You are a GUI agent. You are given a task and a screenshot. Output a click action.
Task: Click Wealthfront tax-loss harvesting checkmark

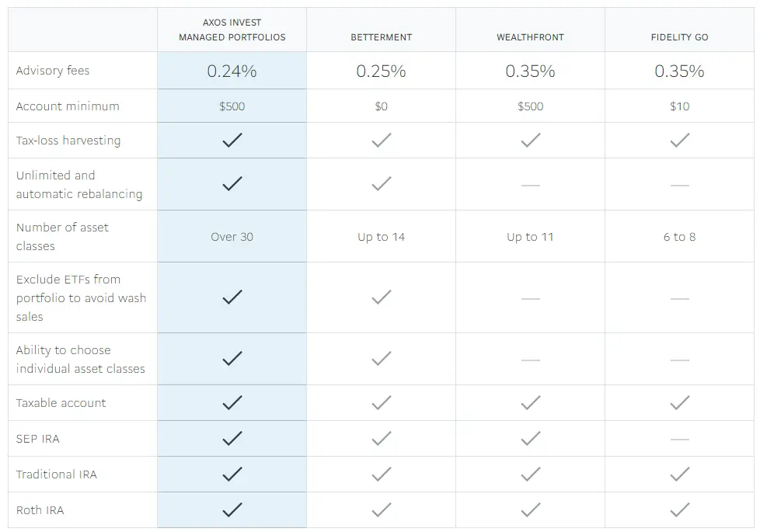(530, 141)
